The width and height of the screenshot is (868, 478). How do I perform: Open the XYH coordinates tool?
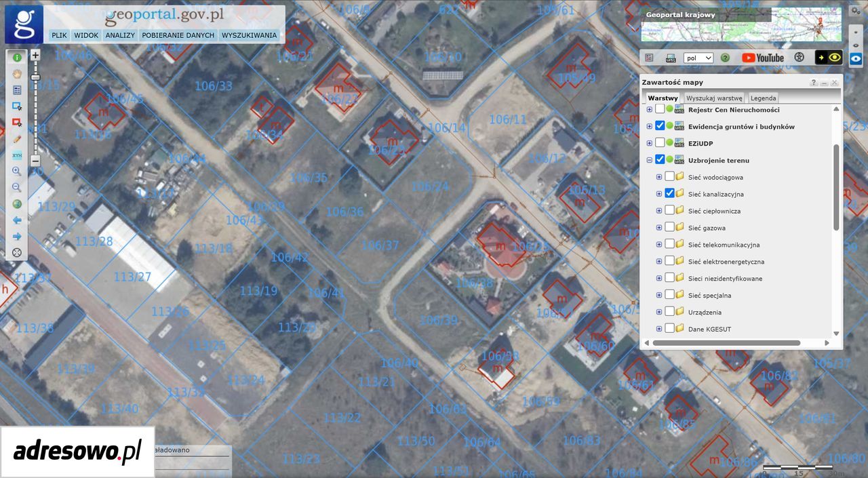(x=17, y=155)
